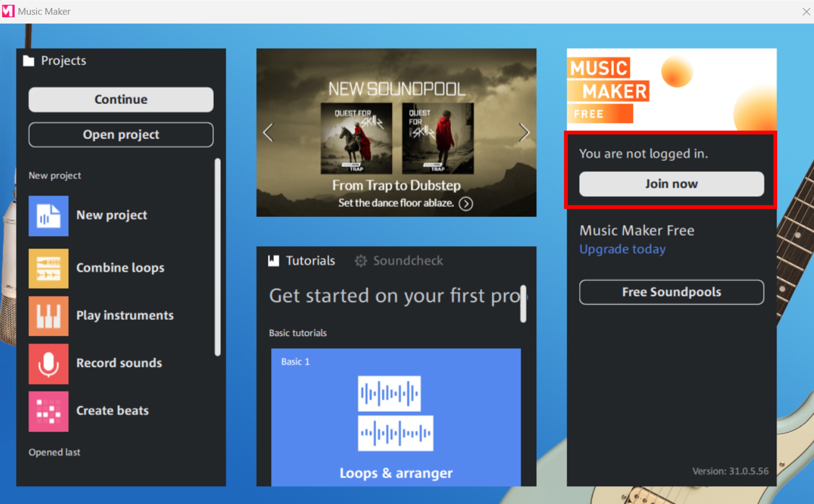Go to the previous soundpool slide
The image size is (814, 504).
[269, 132]
